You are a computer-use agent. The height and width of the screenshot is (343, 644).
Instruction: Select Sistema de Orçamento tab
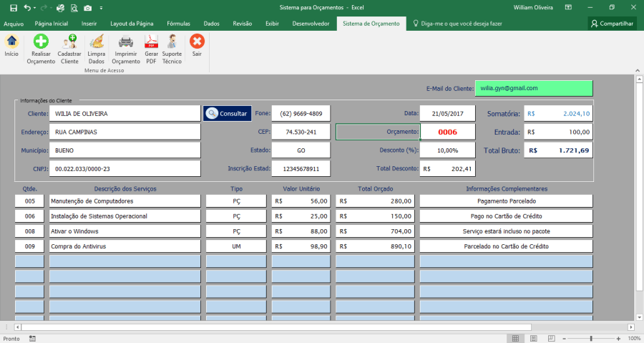(x=371, y=24)
